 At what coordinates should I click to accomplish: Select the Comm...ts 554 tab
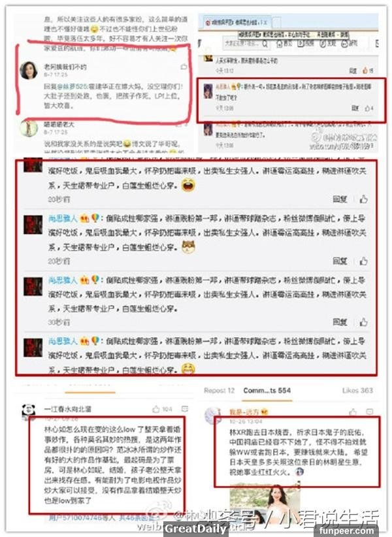pyautogui.click(x=267, y=391)
